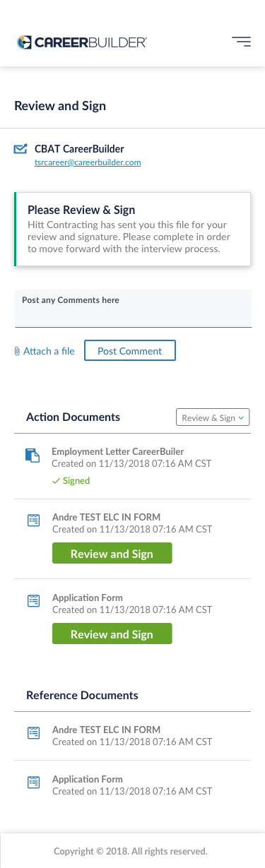This screenshot has width=265, height=868.
Task: Click the Post Comment button
Action: pyautogui.click(x=130, y=351)
